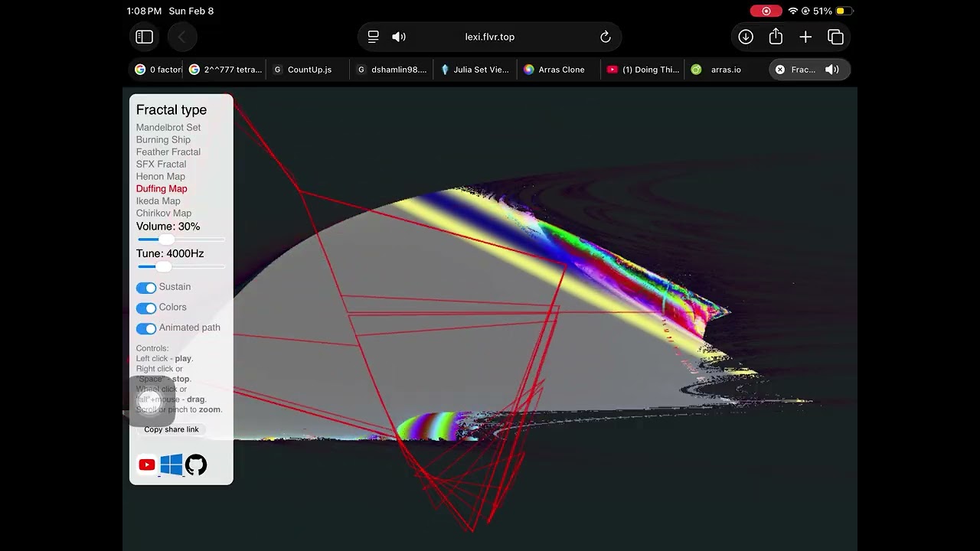Switch to the Julia Set Vie... tab
Image resolution: width=980 pixels, height=551 pixels.
475,70
